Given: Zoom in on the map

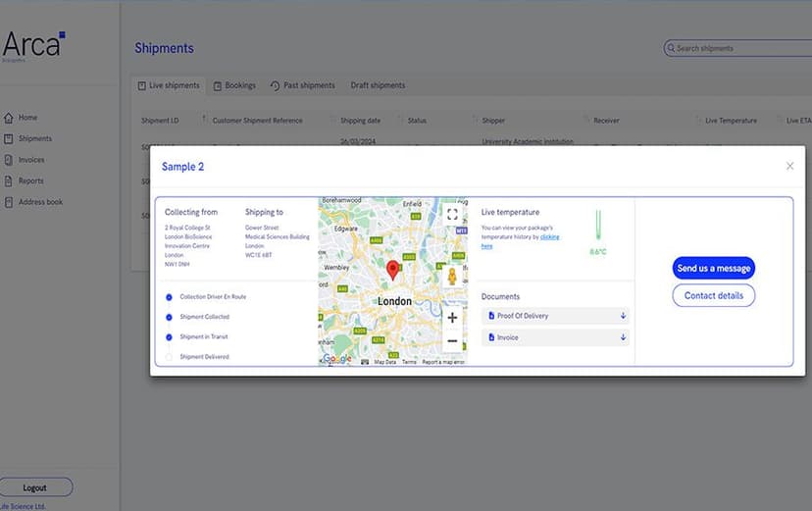Looking at the screenshot, I should pos(452,317).
